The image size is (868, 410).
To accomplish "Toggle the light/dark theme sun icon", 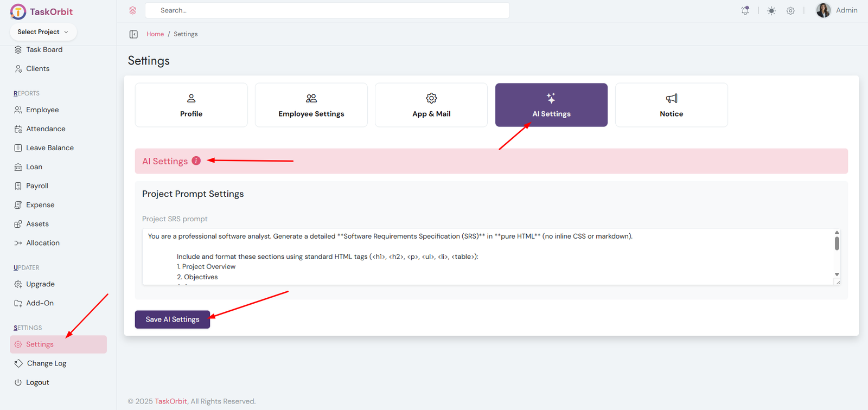I will 771,11.
